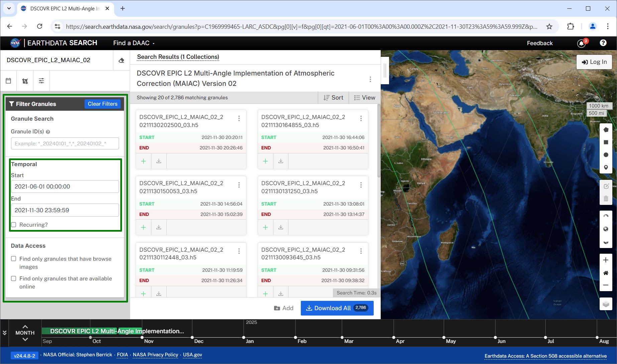Open options menu for granule 0211130202500_03
617x364 pixels.
(x=239, y=118)
